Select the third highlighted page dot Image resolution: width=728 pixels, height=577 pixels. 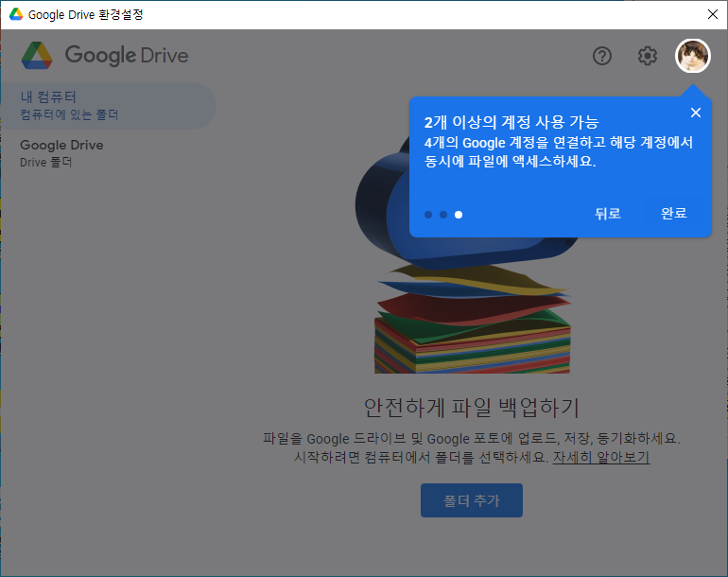pyautogui.click(x=459, y=215)
